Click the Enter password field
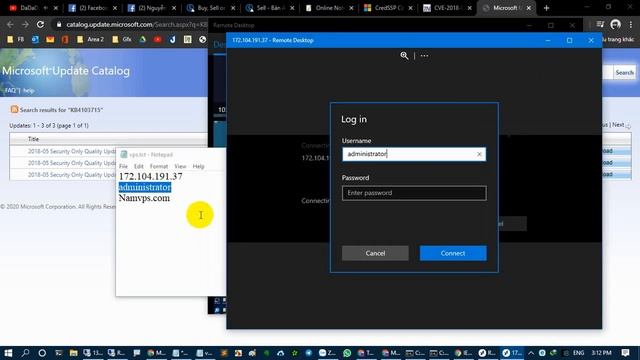The height and width of the screenshot is (360, 640). [414, 193]
